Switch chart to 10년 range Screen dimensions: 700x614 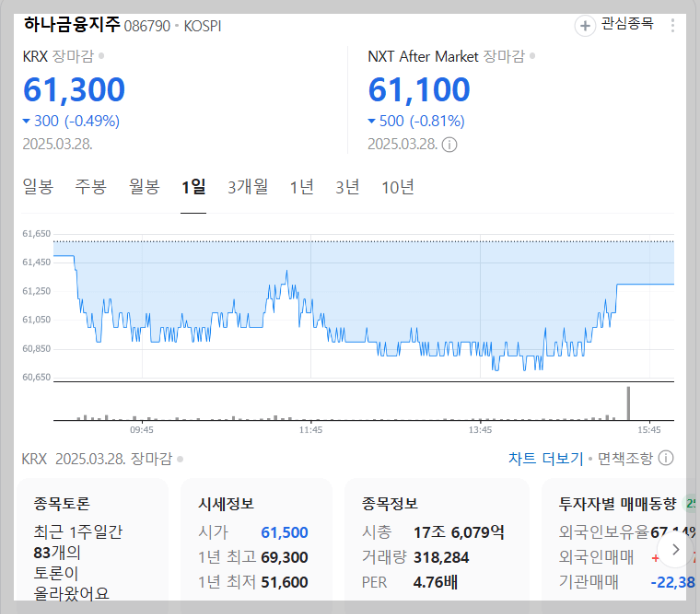397,187
